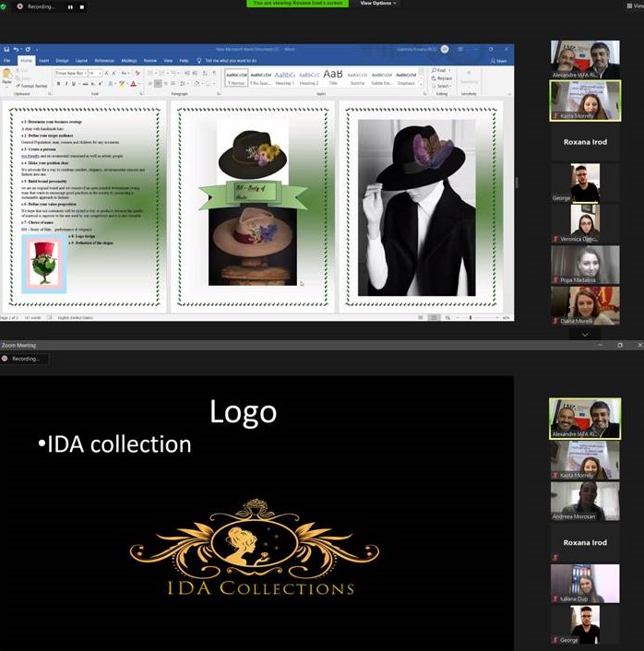The width and height of the screenshot is (644, 651).
Task: Apply the Heading 1 style
Action: tap(284, 78)
